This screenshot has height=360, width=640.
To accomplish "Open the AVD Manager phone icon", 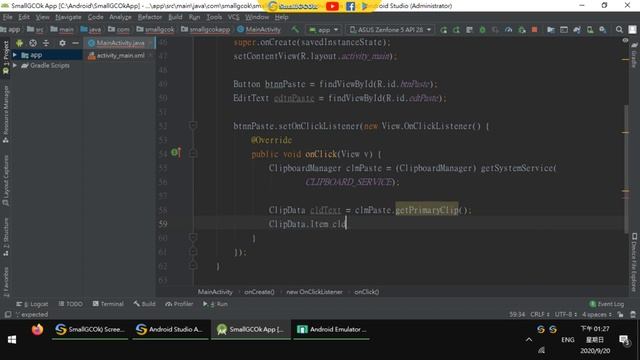I will pyautogui.click(x=590, y=30).
